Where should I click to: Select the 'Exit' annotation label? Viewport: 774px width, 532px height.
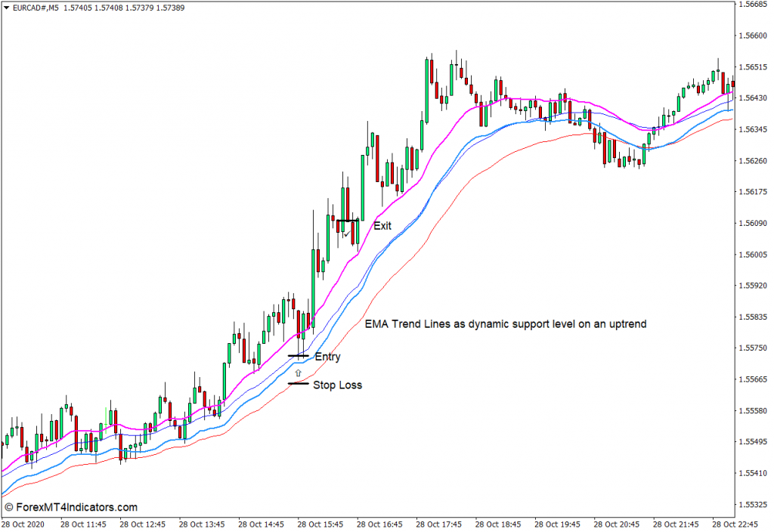tap(382, 225)
